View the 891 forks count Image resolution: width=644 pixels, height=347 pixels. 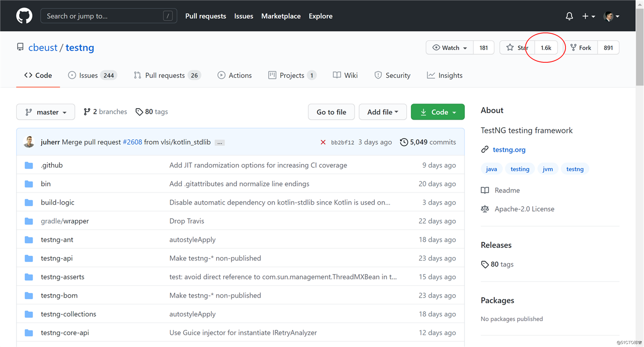(x=608, y=48)
